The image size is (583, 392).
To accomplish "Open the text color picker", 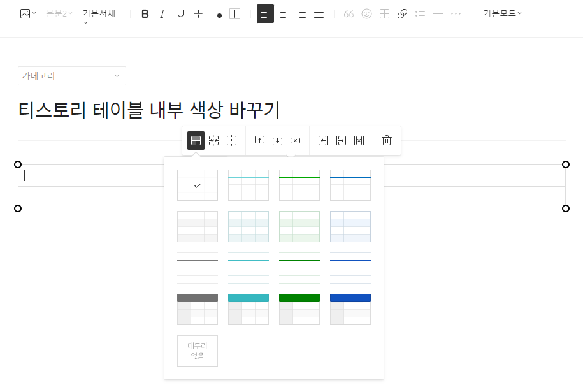I will point(217,14).
